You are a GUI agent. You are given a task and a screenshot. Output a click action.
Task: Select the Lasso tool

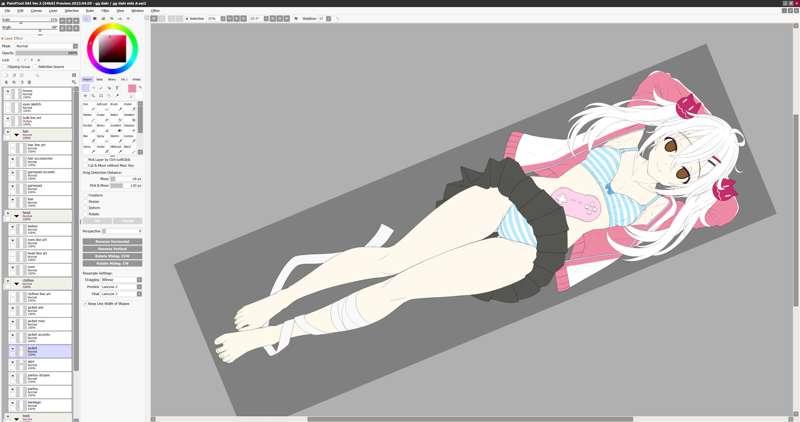pos(93,88)
